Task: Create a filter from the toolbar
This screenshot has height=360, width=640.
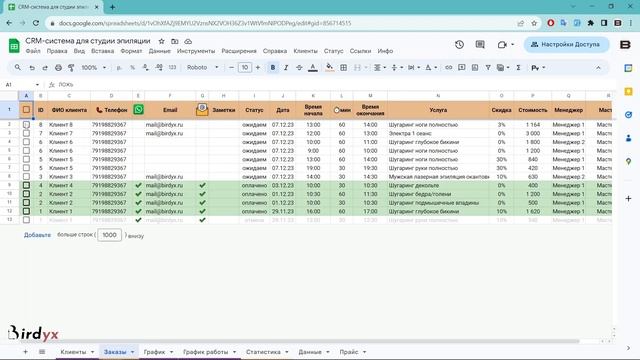Action: coord(488,68)
